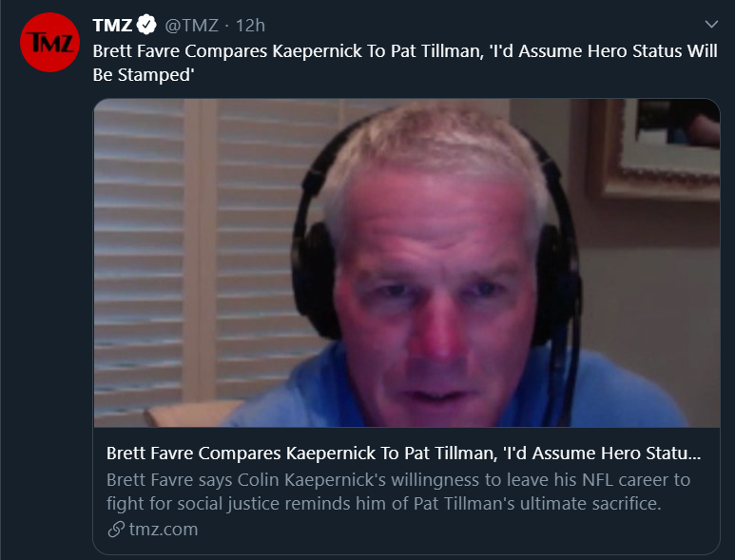Click the 'Be Stamped' second tweet line
735x560 pixels.
click(144, 75)
